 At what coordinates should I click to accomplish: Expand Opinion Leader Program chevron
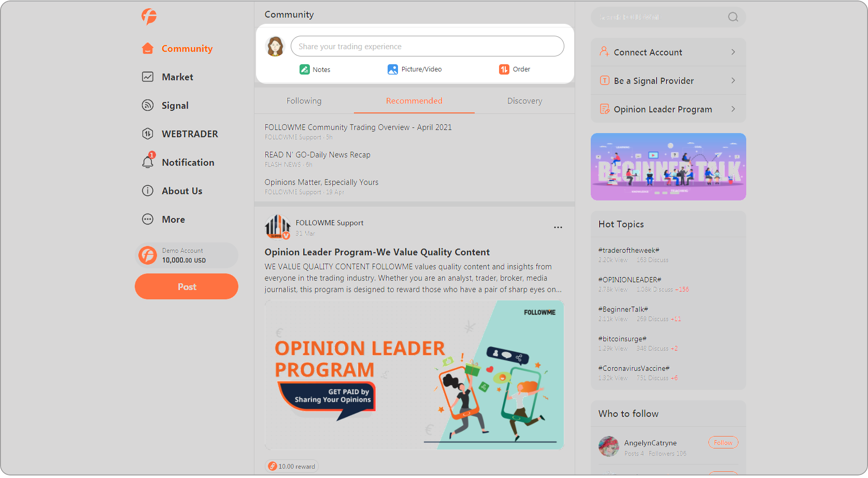click(733, 109)
